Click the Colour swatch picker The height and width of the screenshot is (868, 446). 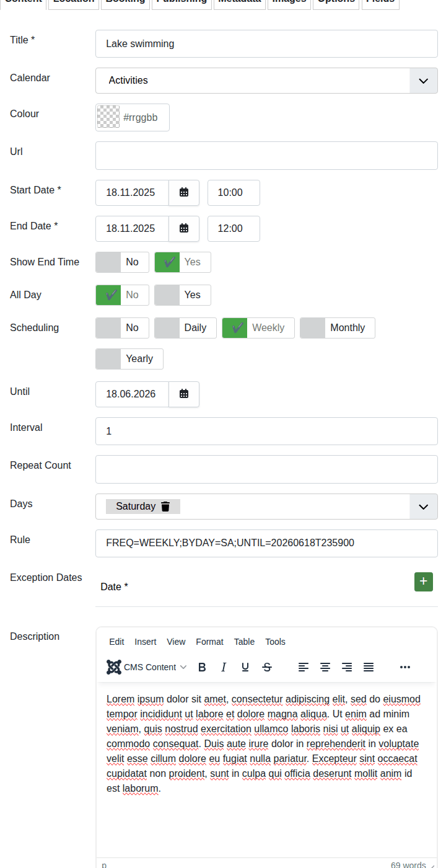(x=108, y=117)
